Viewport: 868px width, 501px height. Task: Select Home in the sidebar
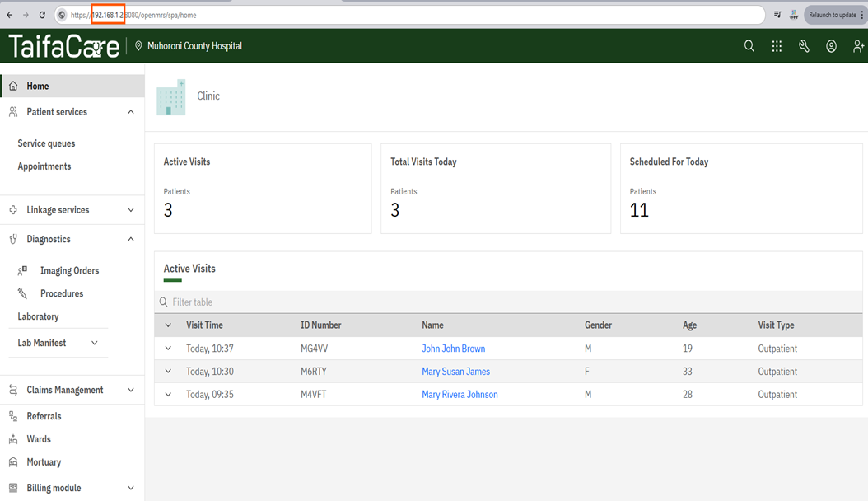tap(72, 86)
